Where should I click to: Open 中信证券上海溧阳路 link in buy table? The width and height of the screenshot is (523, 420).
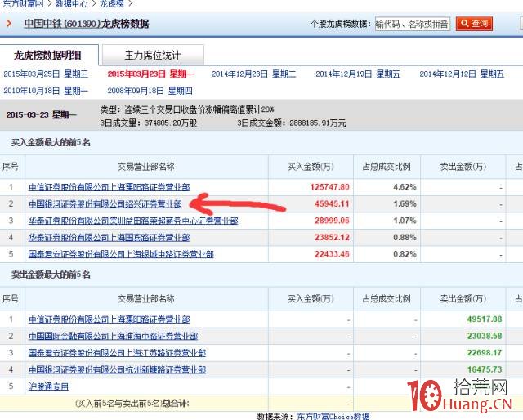109,187
